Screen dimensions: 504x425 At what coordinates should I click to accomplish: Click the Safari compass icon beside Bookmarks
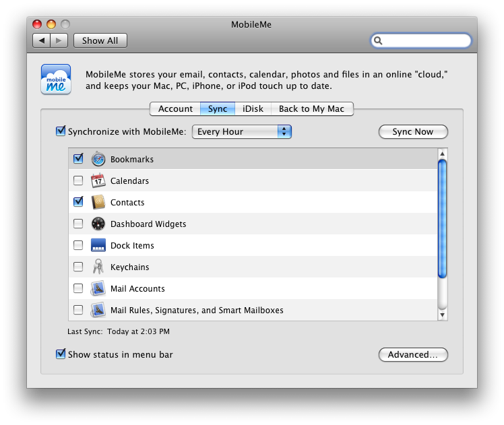tap(98, 159)
